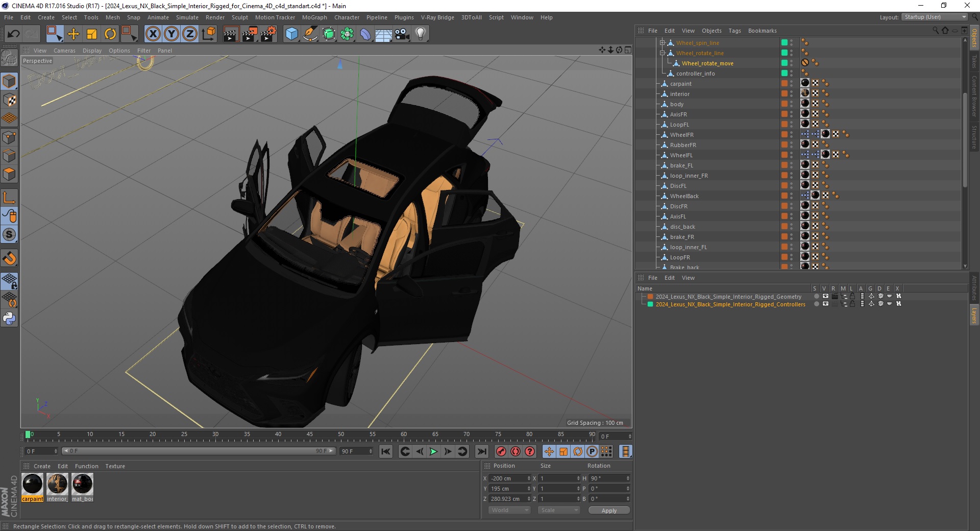980x531 pixels.
Task: Open Object Manager Tags menu
Action: (x=734, y=31)
